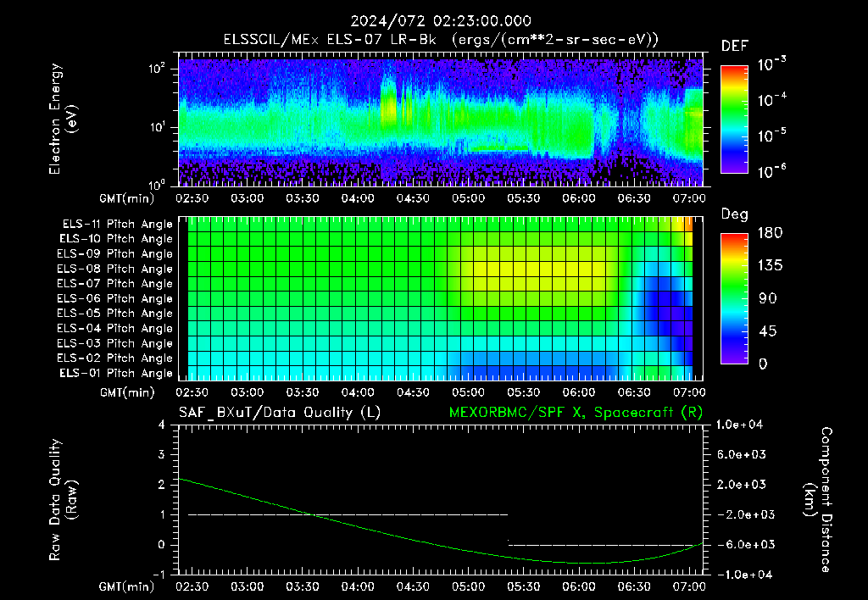Click the ELS-07 Pitch Angle label
The width and height of the screenshot is (868, 600).
(114, 283)
